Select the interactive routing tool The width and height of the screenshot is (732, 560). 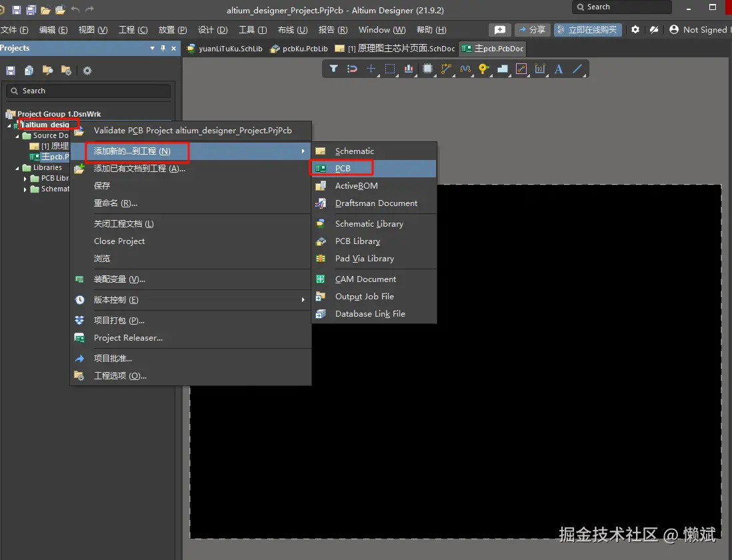[x=446, y=69]
